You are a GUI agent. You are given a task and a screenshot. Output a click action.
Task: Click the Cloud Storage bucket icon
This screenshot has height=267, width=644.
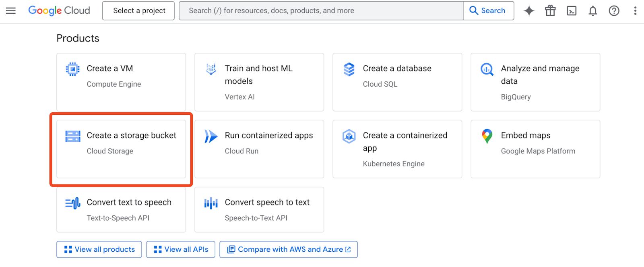73,136
